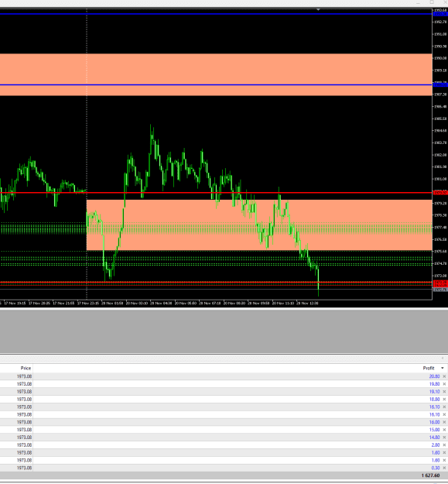The width and height of the screenshot is (448, 484).
Task: Click the total profit 1 627.60
Action: click(430, 475)
